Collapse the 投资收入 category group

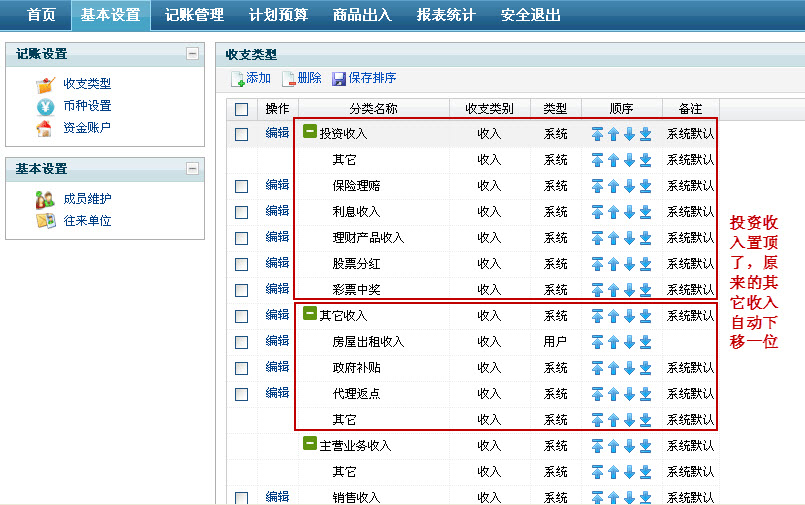click(x=310, y=131)
